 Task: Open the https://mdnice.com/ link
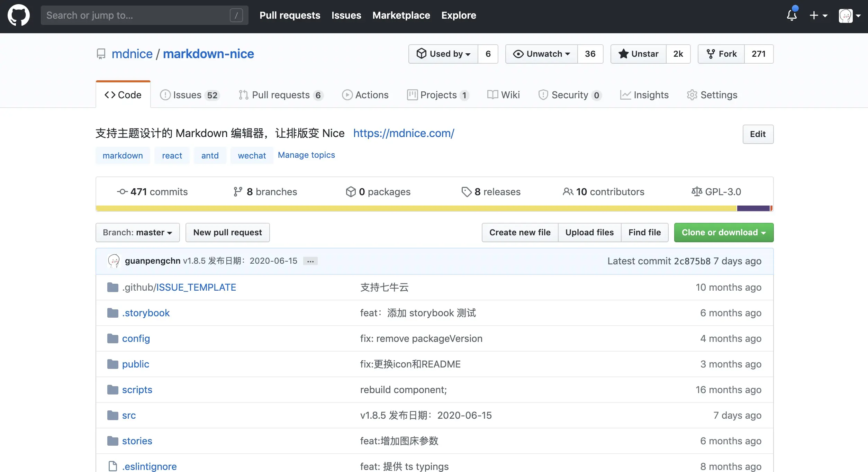[x=404, y=133]
